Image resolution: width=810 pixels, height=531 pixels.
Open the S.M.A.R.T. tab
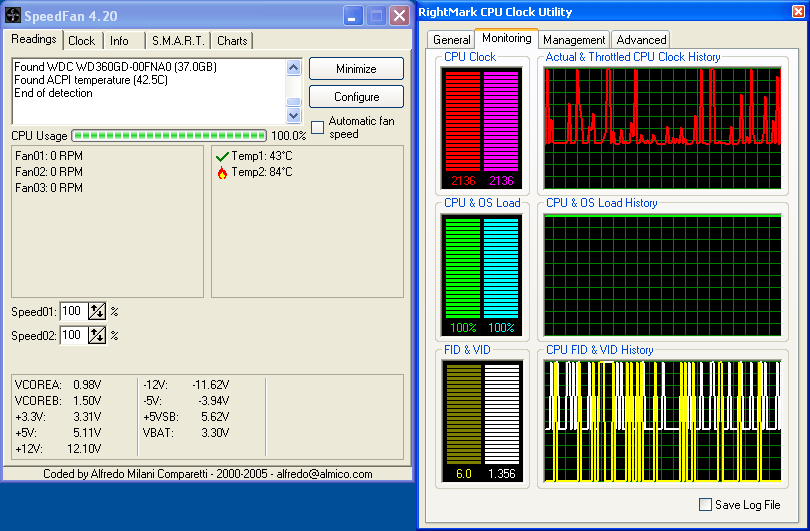(x=178, y=41)
